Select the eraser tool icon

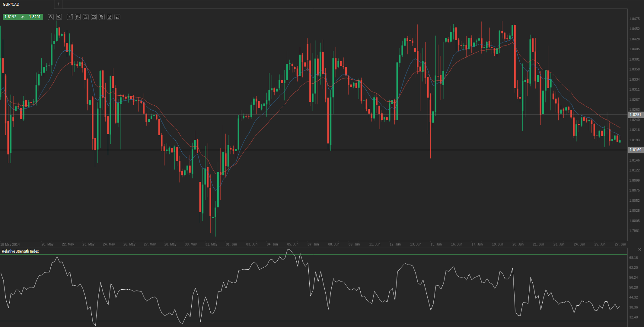tap(117, 17)
